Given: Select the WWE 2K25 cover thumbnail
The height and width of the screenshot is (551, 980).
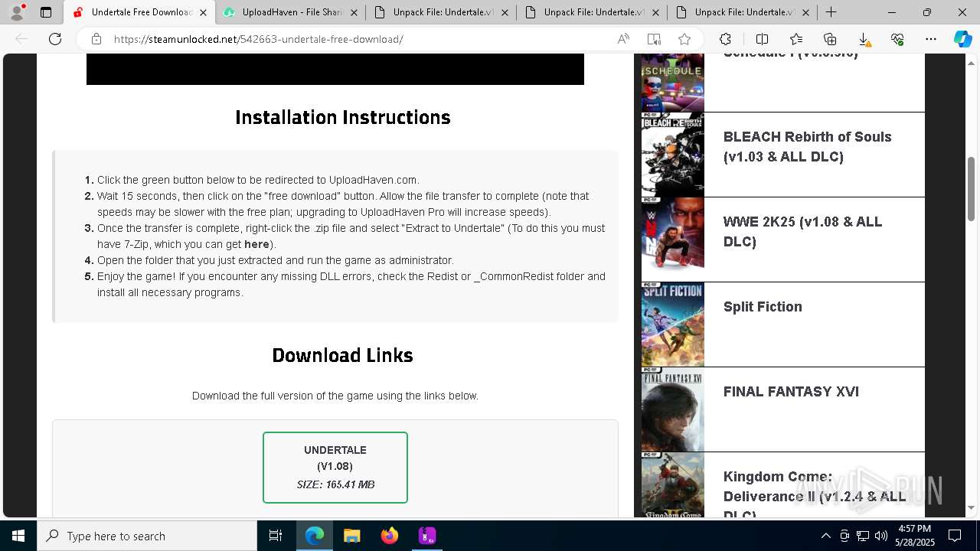Looking at the screenshot, I should [672, 240].
